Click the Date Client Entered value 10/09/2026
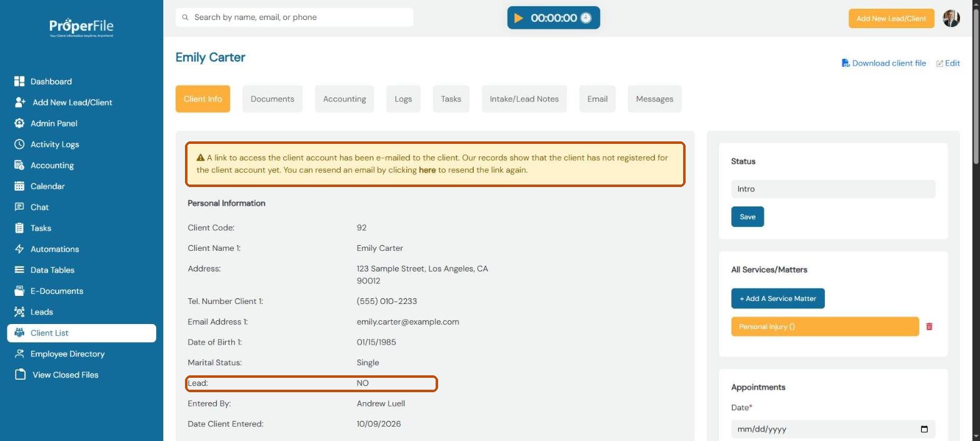 pos(379,424)
